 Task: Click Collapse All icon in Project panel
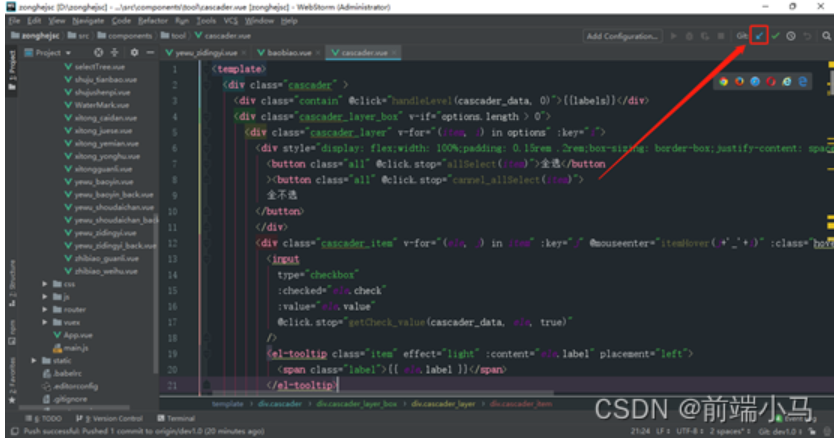tap(114, 53)
